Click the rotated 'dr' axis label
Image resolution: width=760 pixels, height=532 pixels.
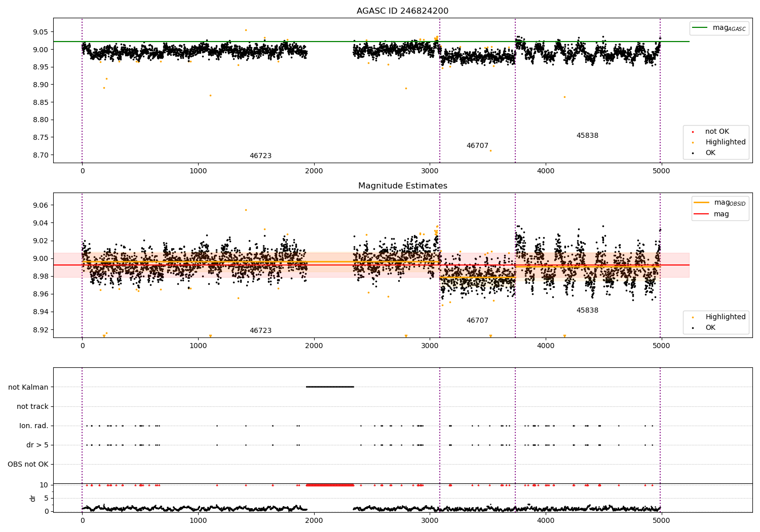tap(33, 498)
